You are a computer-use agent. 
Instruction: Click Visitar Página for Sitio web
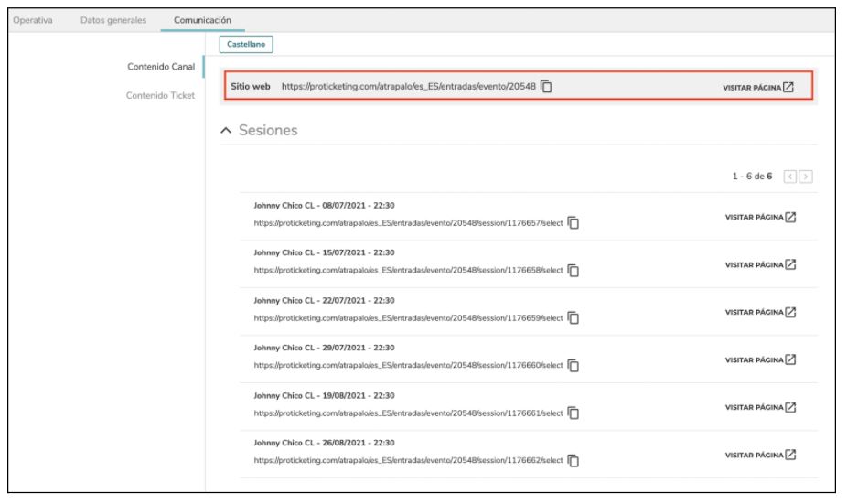(758, 87)
